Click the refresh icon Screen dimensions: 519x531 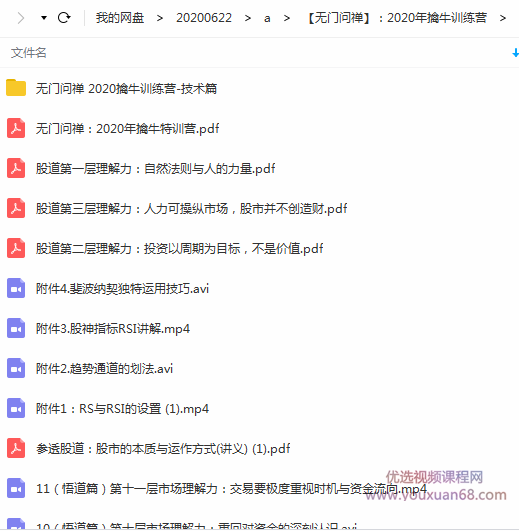64,18
